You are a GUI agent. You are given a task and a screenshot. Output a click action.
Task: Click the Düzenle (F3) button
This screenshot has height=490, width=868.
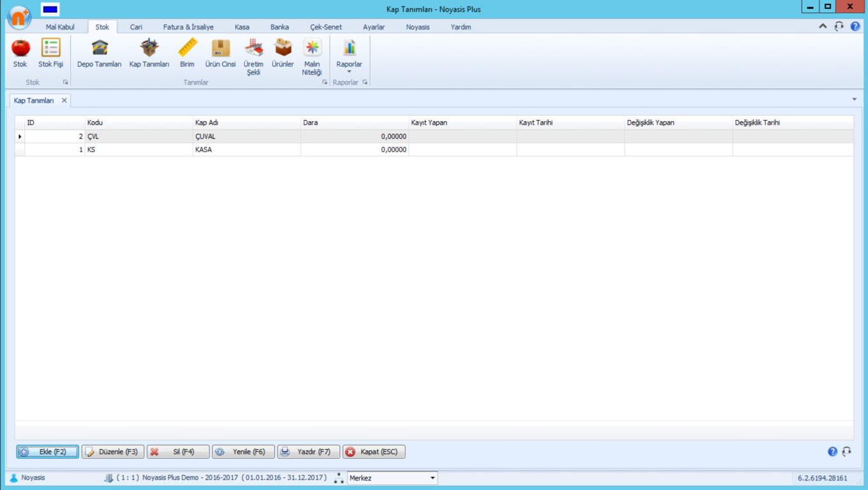coord(113,452)
